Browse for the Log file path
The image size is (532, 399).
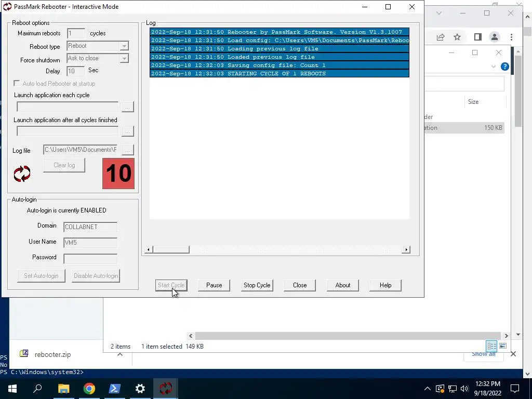[x=128, y=150]
